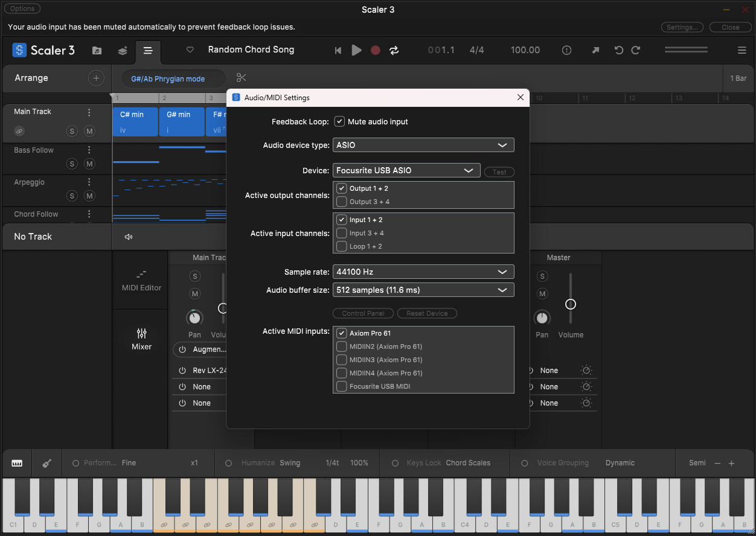Switch to the MIDI Editor panel
Screen dimensions: 756x536
click(141, 281)
